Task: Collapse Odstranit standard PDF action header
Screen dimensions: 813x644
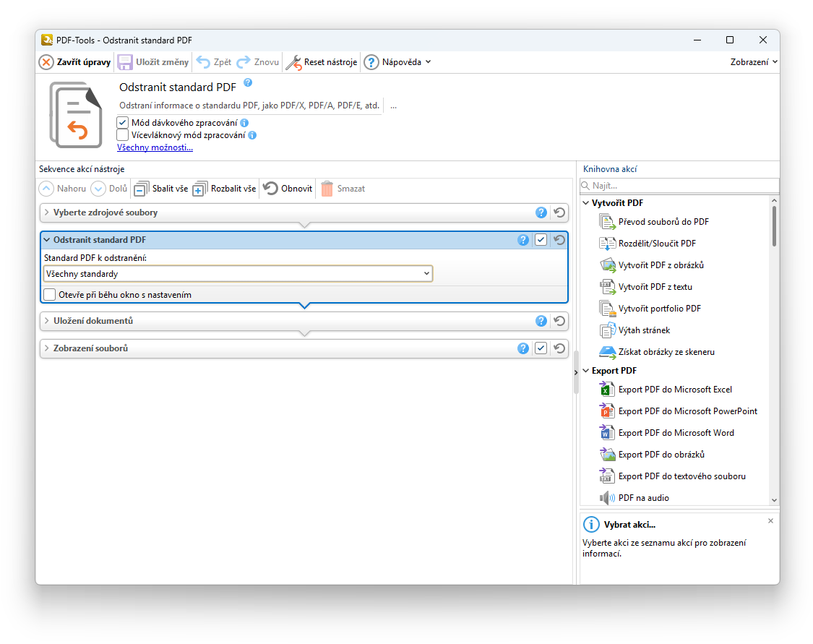Action: 47,240
